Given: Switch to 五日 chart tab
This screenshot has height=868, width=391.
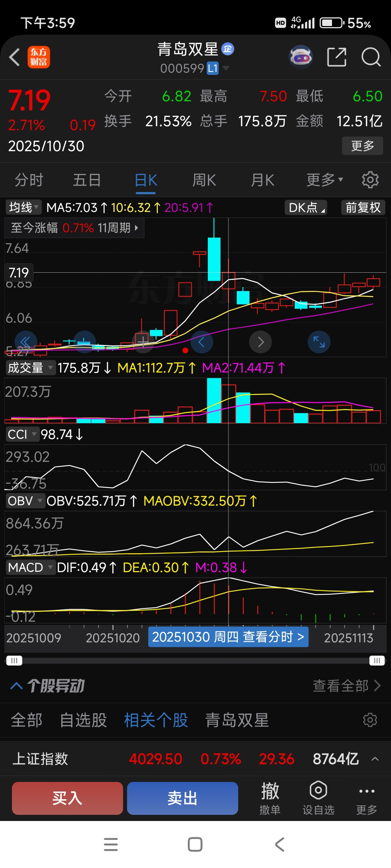Looking at the screenshot, I should tap(87, 180).
